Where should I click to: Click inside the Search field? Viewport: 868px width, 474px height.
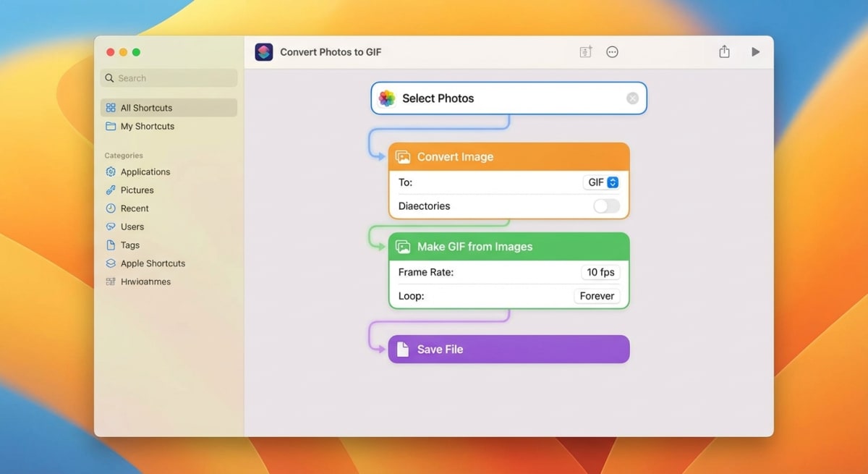pyautogui.click(x=169, y=77)
